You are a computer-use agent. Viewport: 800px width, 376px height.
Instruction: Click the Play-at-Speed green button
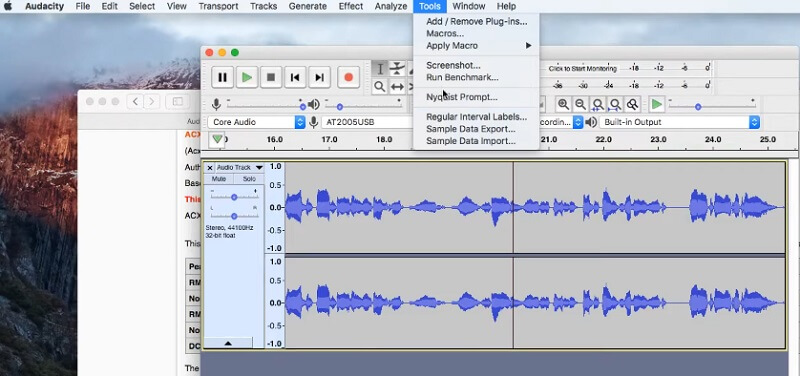657,105
